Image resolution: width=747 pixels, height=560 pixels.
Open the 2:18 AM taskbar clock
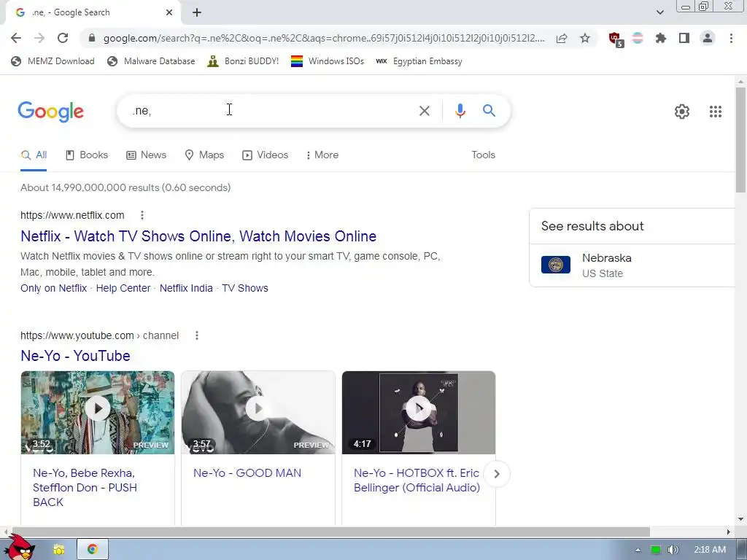point(710,550)
